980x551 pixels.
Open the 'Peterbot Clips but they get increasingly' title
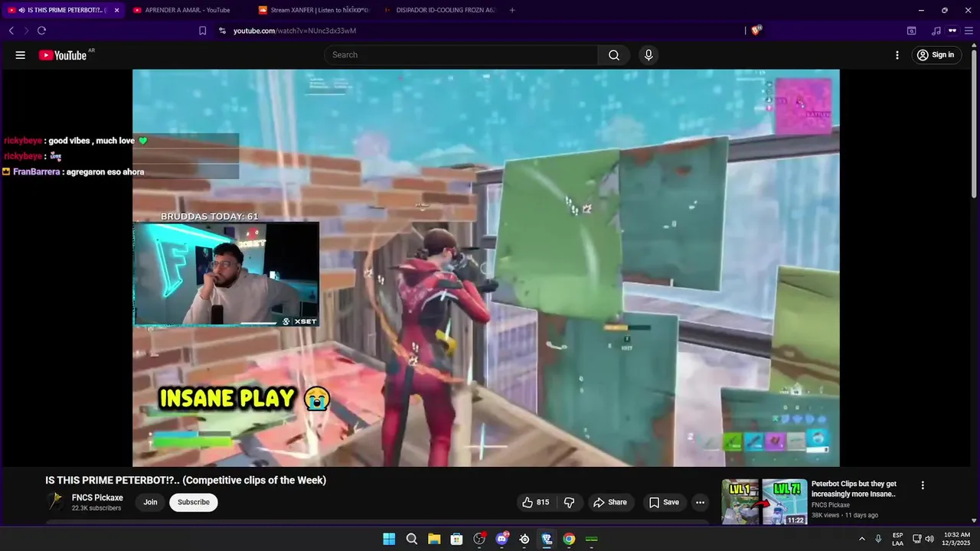(854, 489)
